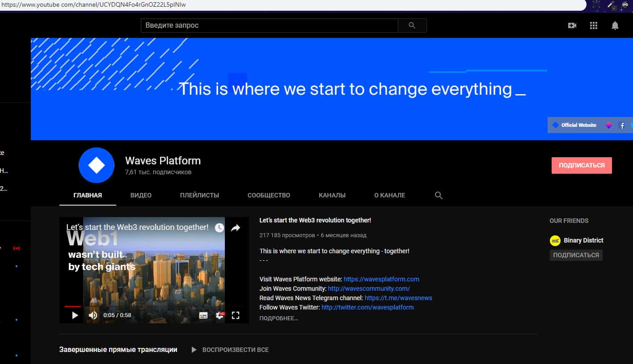Open the notifications bell
The height and width of the screenshot is (364, 633).
[615, 25]
